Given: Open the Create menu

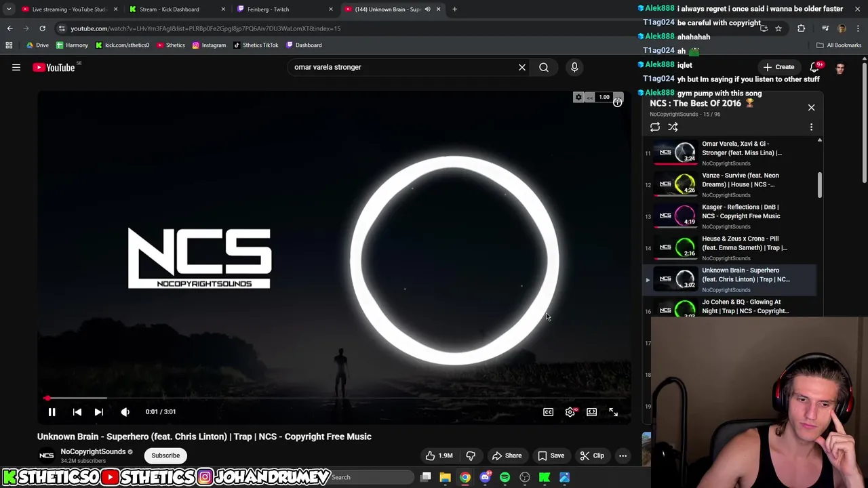Looking at the screenshot, I should pos(778,67).
